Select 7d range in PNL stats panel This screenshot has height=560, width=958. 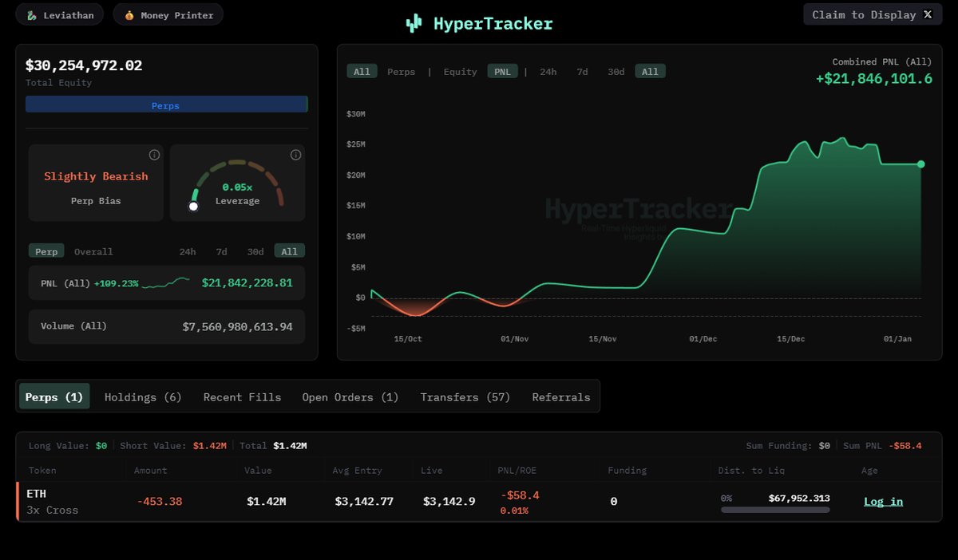(x=221, y=251)
